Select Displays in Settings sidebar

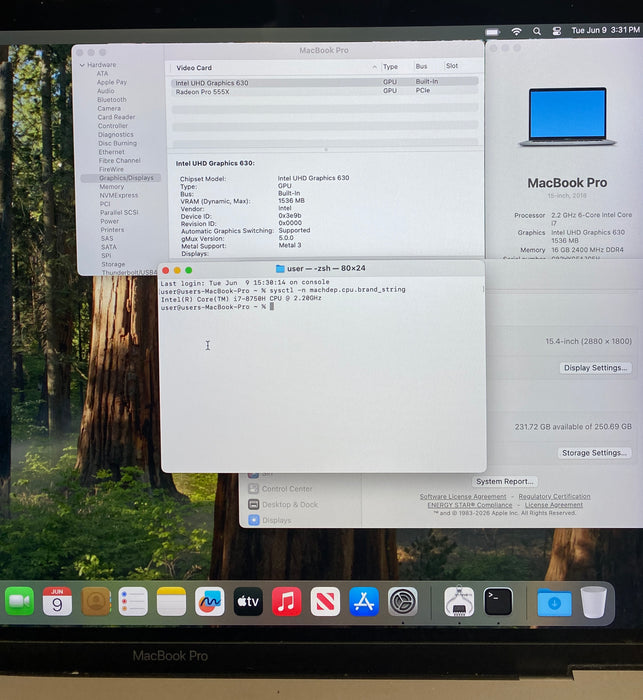(270, 520)
